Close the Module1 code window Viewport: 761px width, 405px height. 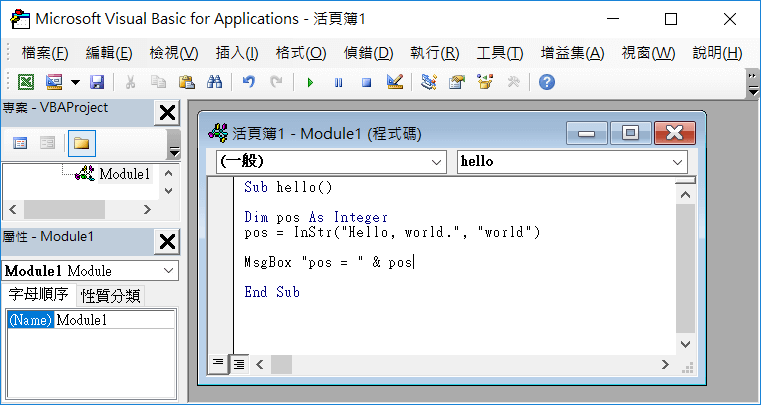coord(675,133)
